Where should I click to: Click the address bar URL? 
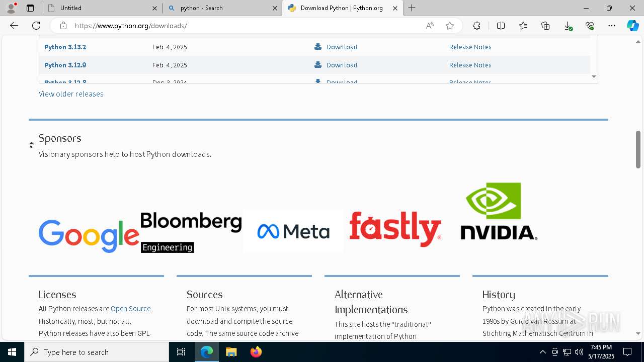click(x=131, y=26)
